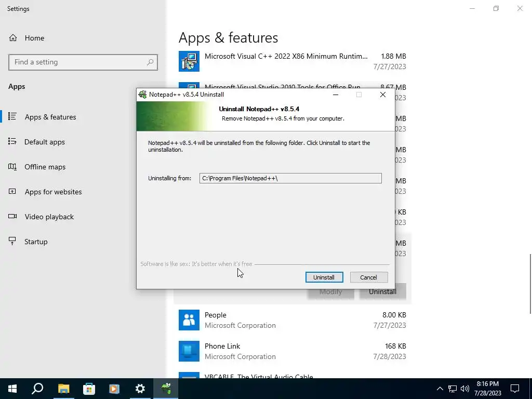Click the Uninstalling from folder path field

coord(290,178)
